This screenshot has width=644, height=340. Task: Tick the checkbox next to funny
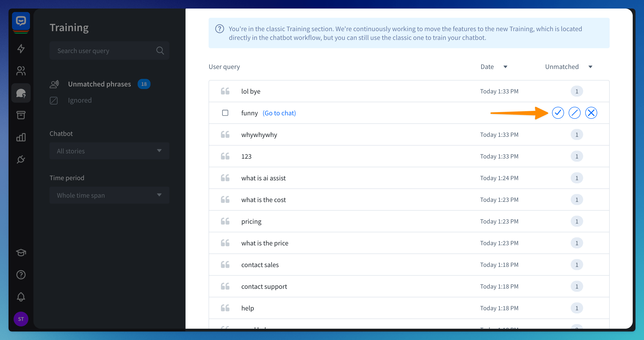[225, 113]
